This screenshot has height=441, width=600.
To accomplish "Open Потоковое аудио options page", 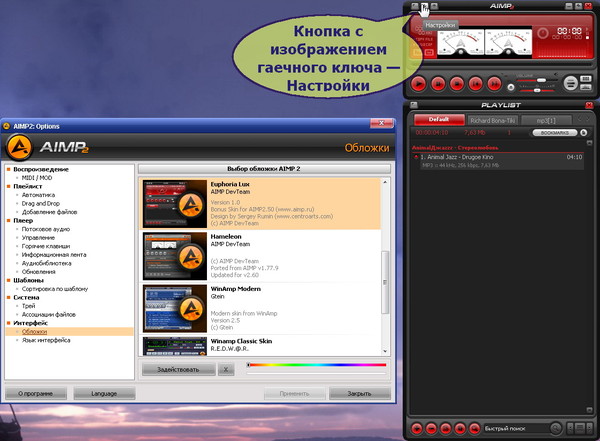I will click(x=46, y=229).
